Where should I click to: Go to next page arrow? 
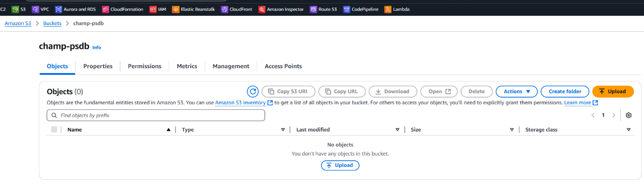pyautogui.click(x=614, y=116)
